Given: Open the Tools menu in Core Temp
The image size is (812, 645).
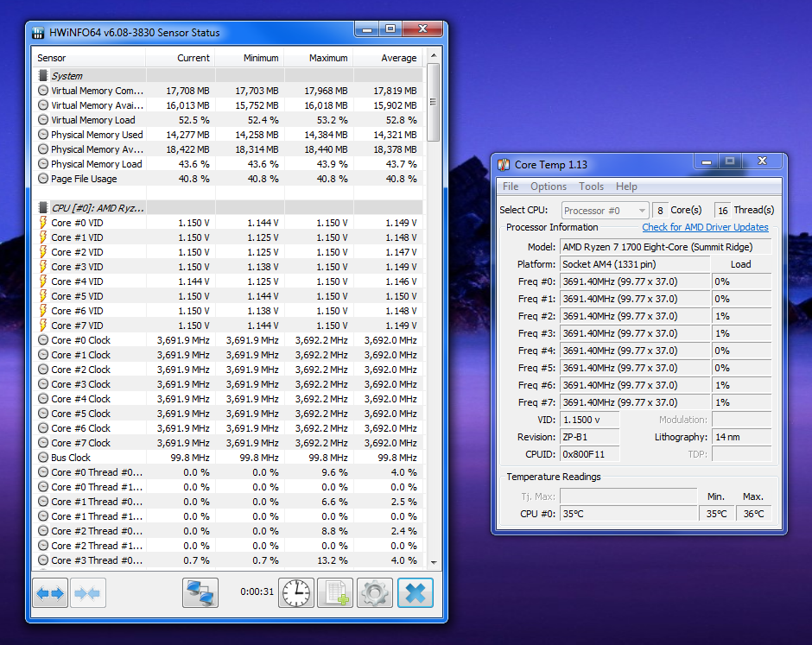Looking at the screenshot, I should pyautogui.click(x=591, y=187).
